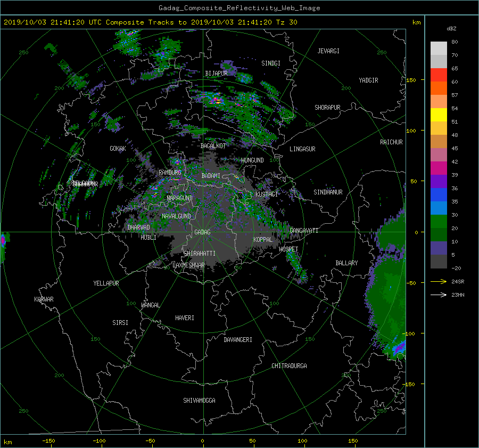Viewport: 479px width, 448px height.
Task: Click the BIJAPUR city label
Action: (x=216, y=74)
